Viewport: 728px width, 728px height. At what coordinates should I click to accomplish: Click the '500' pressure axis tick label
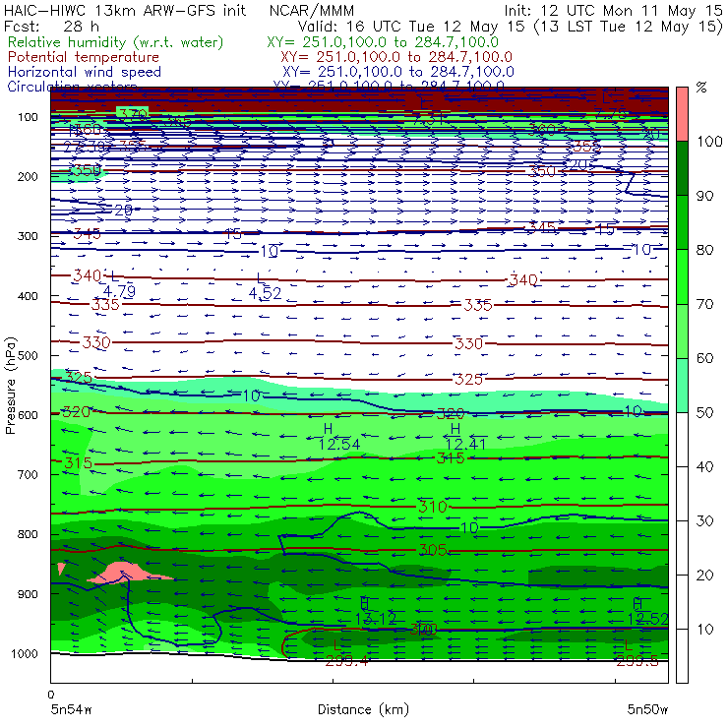tap(28, 355)
